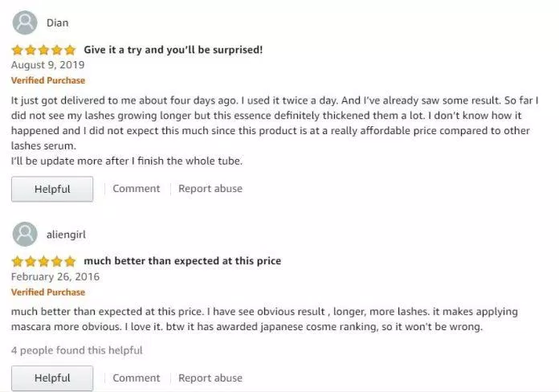Click Dian's review body text about lashes
Image resolution: width=559 pixels, height=392 pixels.
click(x=275, y=131)
